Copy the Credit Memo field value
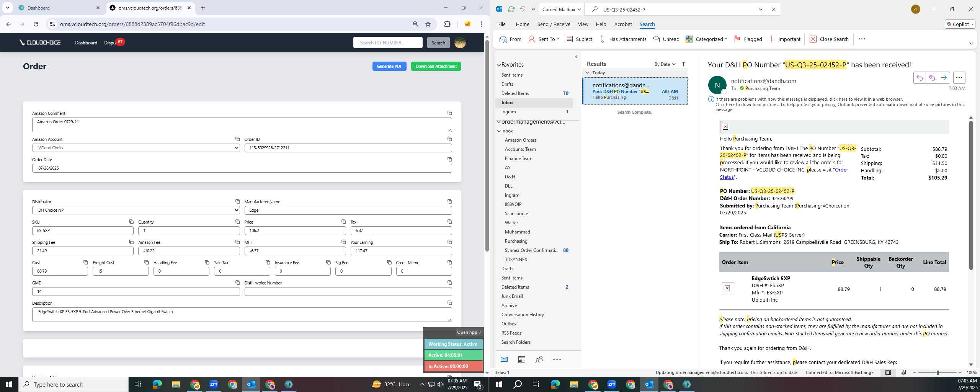Screen dimensions: 980x392 click(450, 262)
